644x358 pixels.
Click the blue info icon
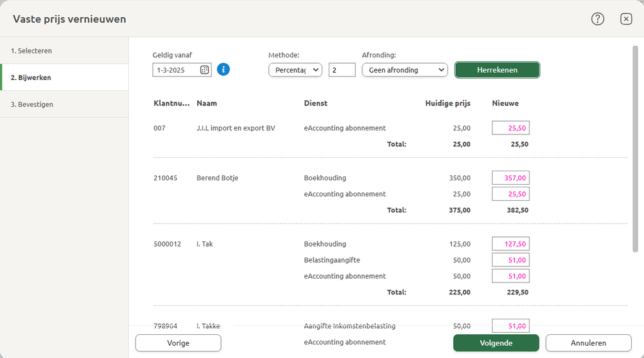coord(224,70)
